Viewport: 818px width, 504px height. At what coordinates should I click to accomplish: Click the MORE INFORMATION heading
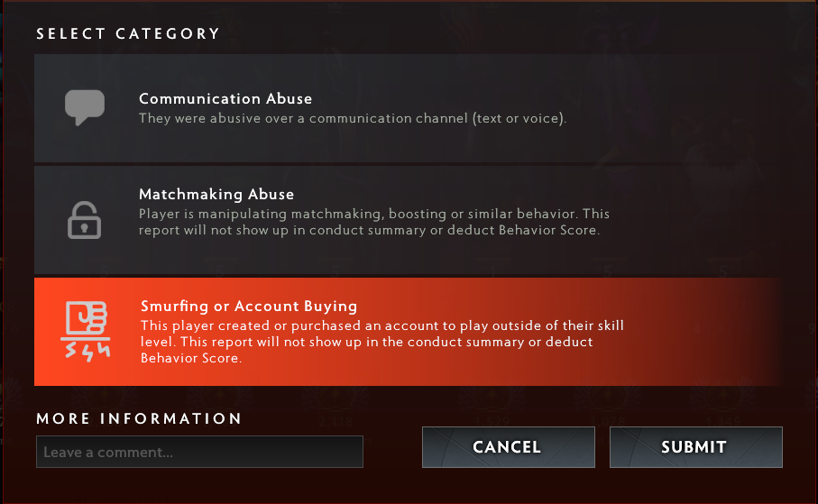[x=139, y=418]
